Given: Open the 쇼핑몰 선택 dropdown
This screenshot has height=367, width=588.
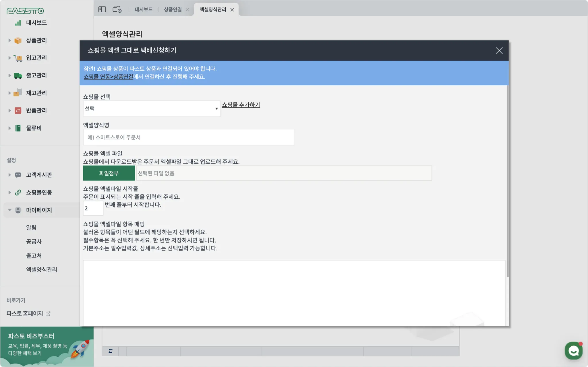Looking at the screenshot, I should pos(152,109).
